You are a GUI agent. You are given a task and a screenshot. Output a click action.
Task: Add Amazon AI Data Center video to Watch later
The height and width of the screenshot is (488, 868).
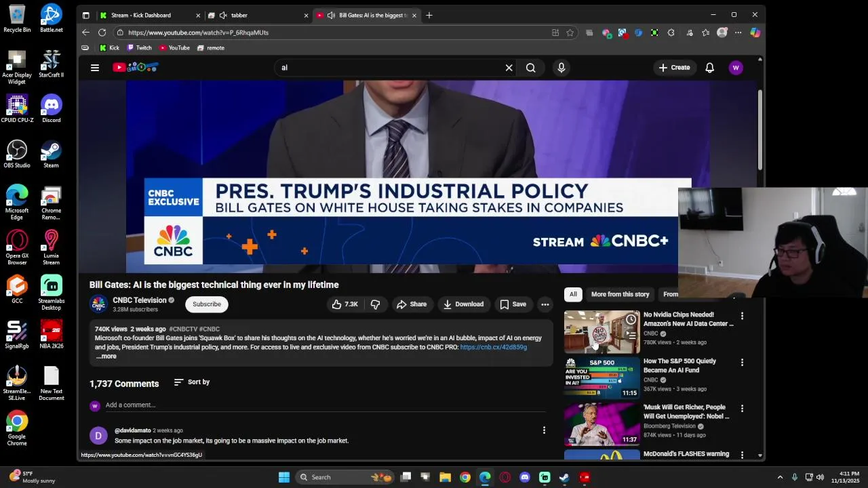pyautogui.click(x=631, y=319)
